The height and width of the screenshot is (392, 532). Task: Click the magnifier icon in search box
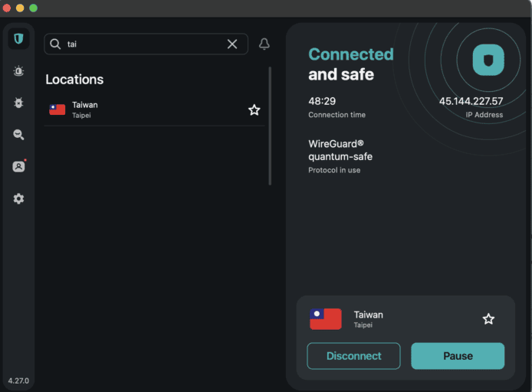click(55, 44)
